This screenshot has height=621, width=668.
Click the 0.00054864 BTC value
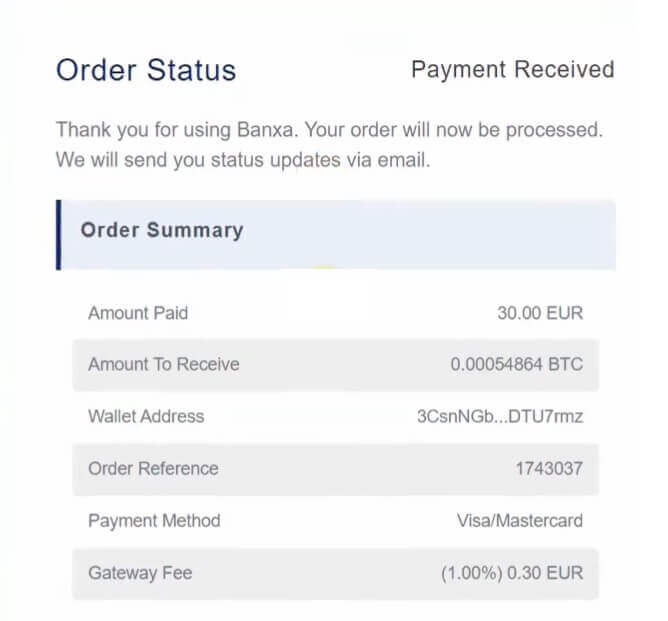coord(516,365)
